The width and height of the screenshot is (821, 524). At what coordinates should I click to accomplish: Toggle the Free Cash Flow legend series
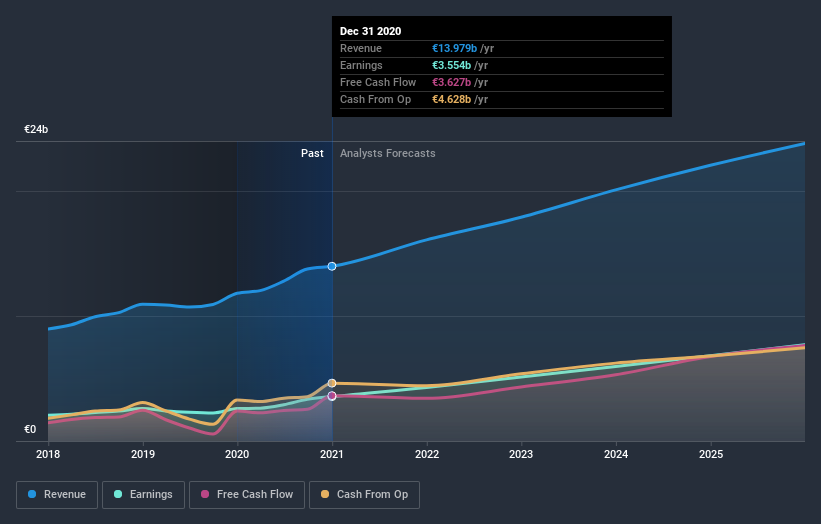(247, 495)
